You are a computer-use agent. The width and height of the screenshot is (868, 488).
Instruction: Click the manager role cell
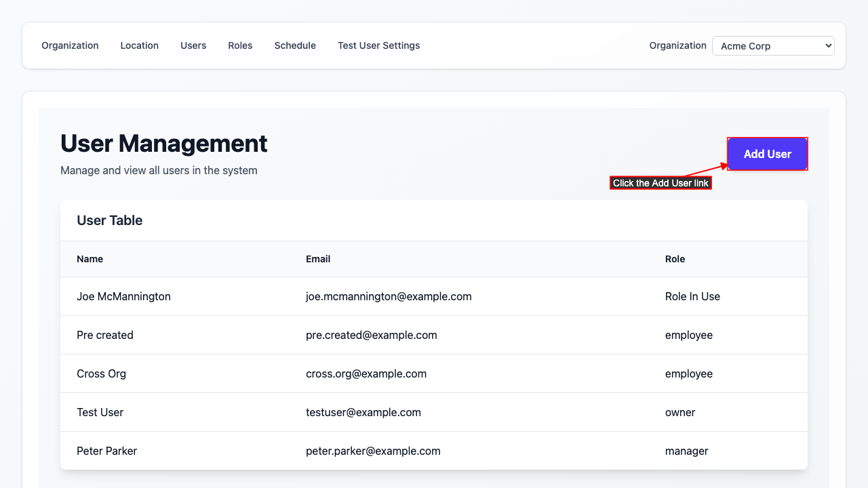point(686,451)
